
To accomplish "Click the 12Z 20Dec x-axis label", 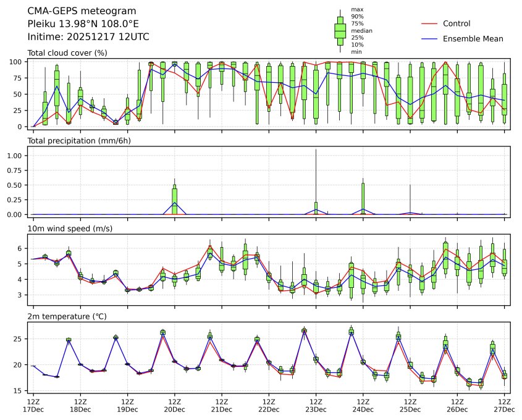I will click(x=174, y=405).
